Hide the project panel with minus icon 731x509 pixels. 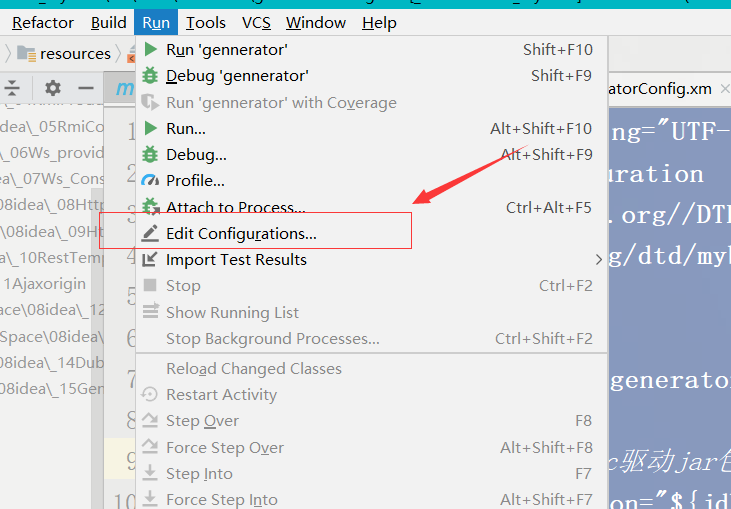point(86,88)
